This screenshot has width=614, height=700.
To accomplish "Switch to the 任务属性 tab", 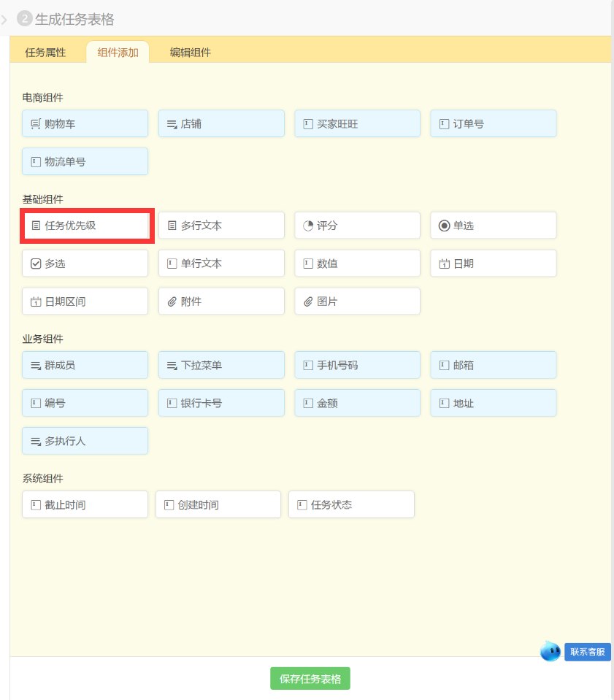I will point(45,53).
